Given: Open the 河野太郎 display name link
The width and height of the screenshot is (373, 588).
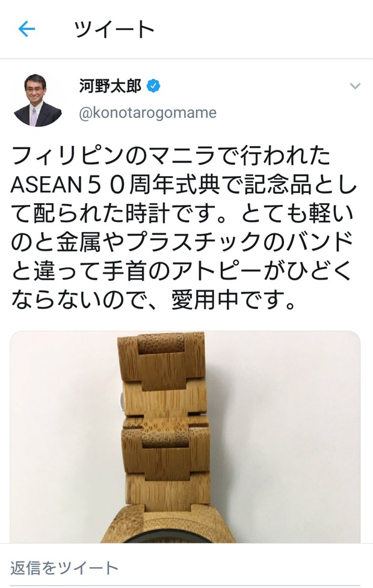Looking at the screenshot, I should pos(110,86).
